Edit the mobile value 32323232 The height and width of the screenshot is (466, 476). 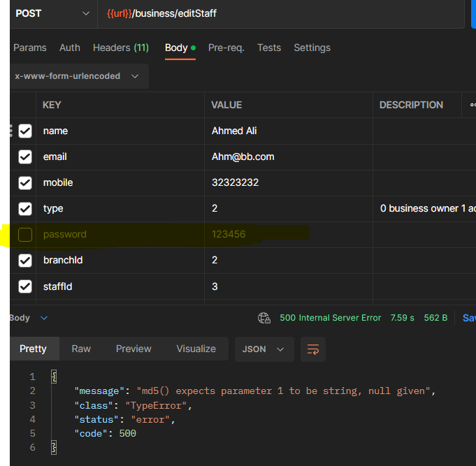coord(236,183)
